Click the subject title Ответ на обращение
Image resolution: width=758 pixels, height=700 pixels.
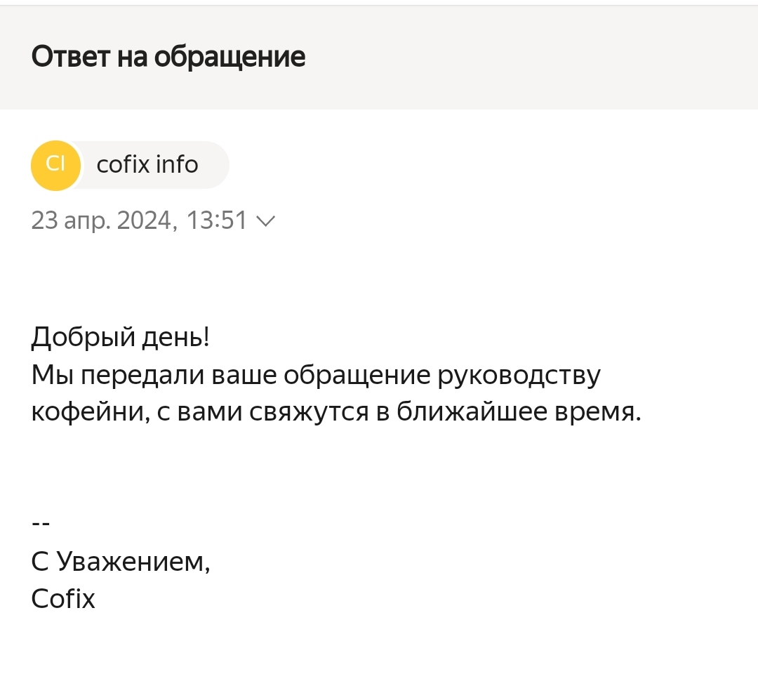pos(168,58)
